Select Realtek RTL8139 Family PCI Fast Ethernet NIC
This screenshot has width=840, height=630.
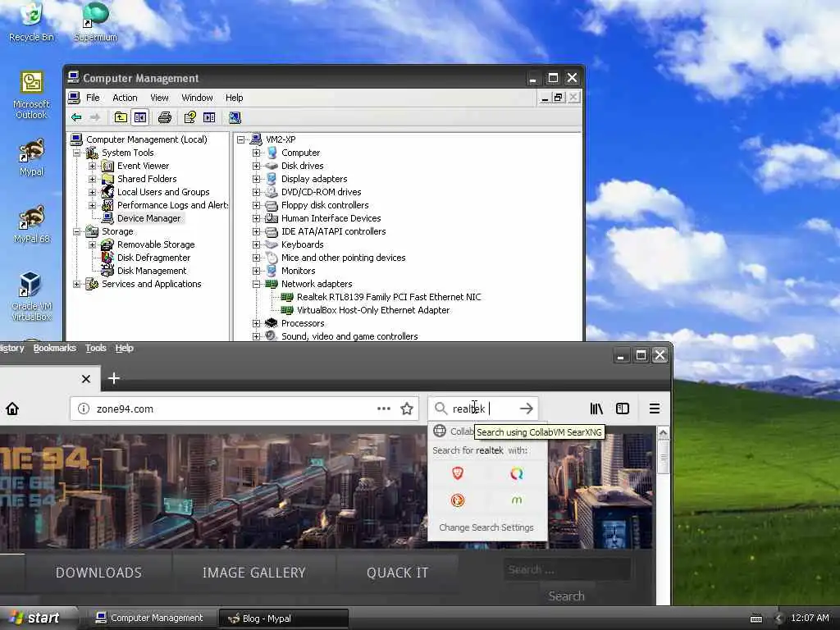[389, 297]
